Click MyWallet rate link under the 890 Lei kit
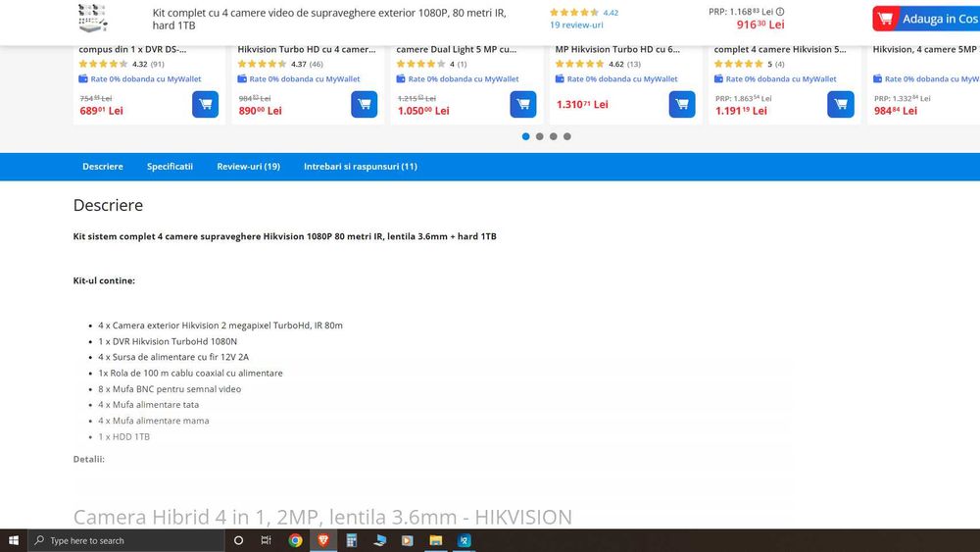This screenshot has width=980, height=552. click(x=299, y=78)
